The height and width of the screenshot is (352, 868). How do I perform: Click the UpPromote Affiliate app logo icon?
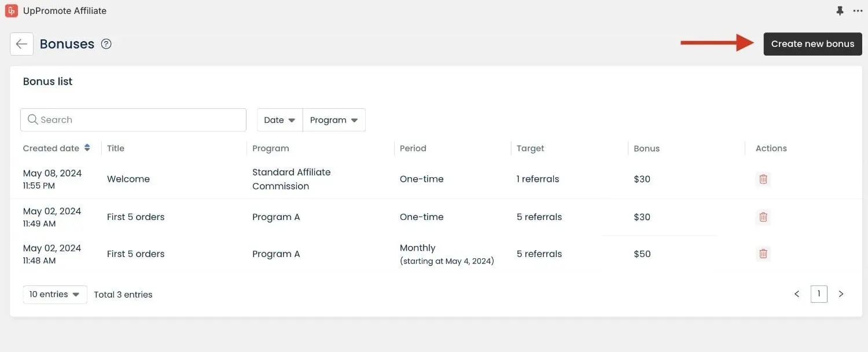click(12, 10)
